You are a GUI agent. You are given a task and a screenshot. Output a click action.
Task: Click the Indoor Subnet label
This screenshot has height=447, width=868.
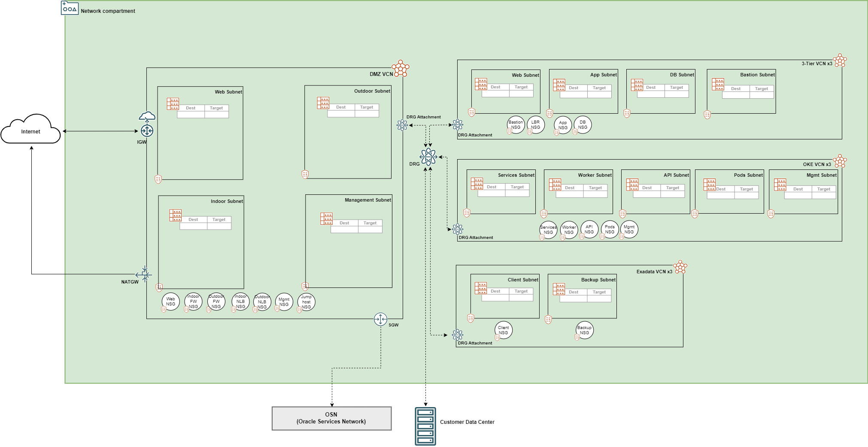pos(227,201)
